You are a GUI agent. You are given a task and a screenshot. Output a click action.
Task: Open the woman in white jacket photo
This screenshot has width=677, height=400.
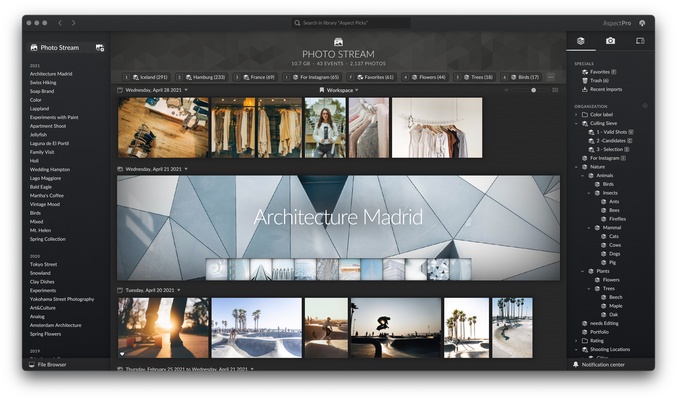(325, 127)
